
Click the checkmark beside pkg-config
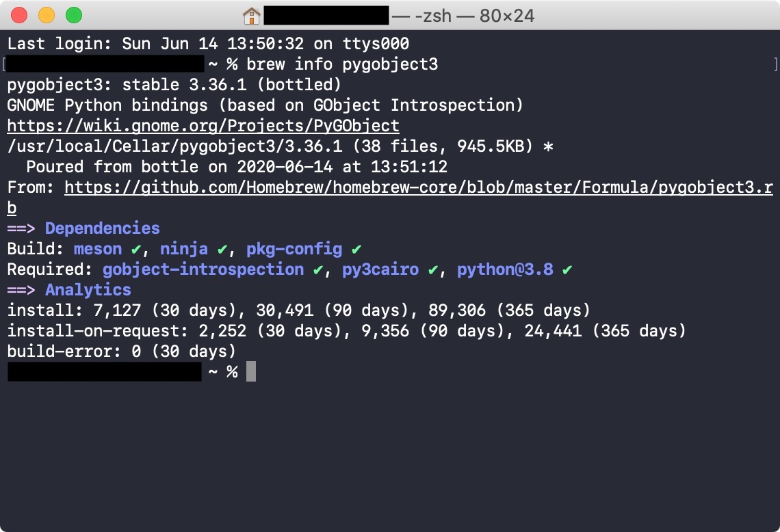click(x=356, y=249)
